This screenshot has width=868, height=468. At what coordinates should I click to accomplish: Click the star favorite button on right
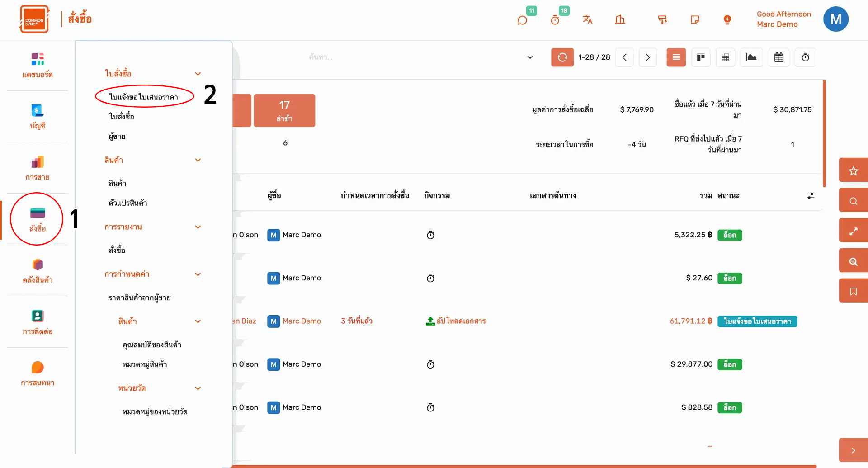tap(853, 171)
